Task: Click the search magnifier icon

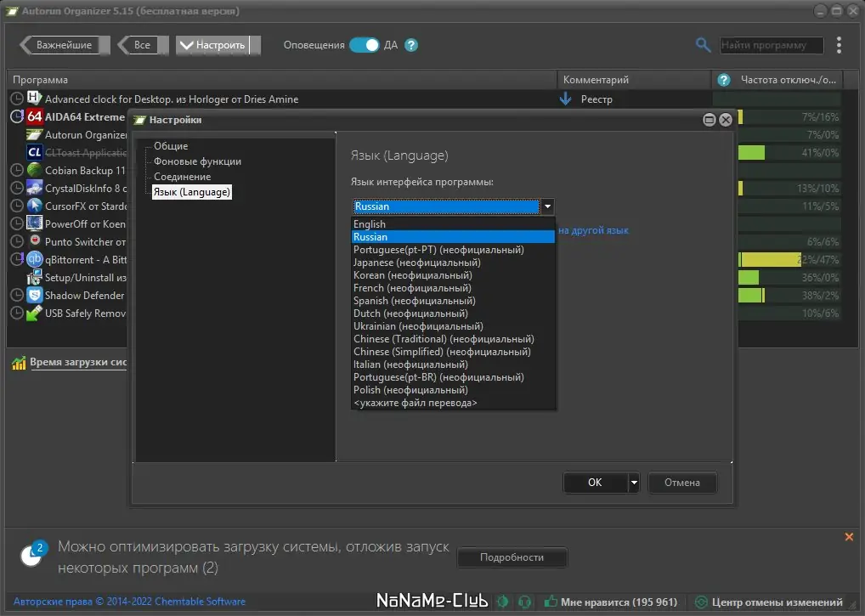Action: pos(703,45)
